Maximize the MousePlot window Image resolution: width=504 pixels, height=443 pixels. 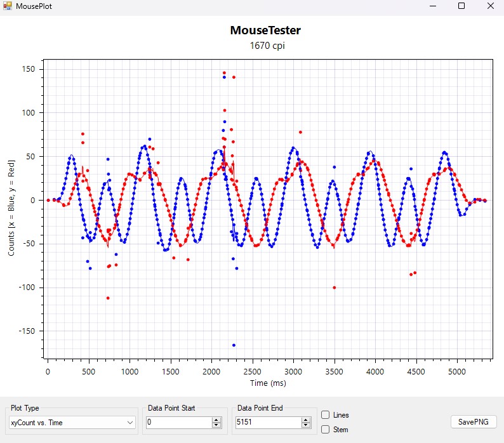(x=461, y=6)
